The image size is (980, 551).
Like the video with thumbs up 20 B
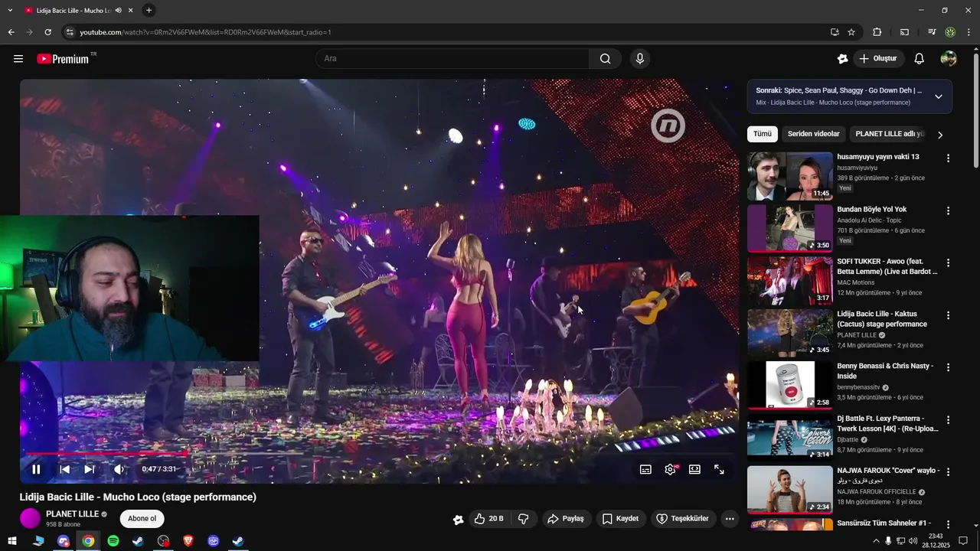point(488,519)
